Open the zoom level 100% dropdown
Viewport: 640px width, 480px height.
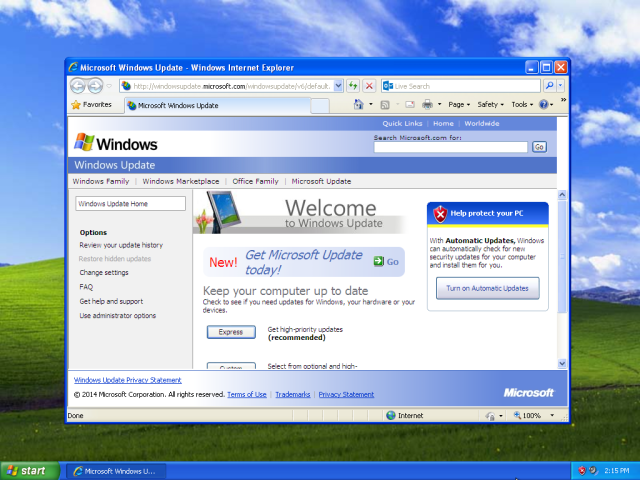pos(536,415)
